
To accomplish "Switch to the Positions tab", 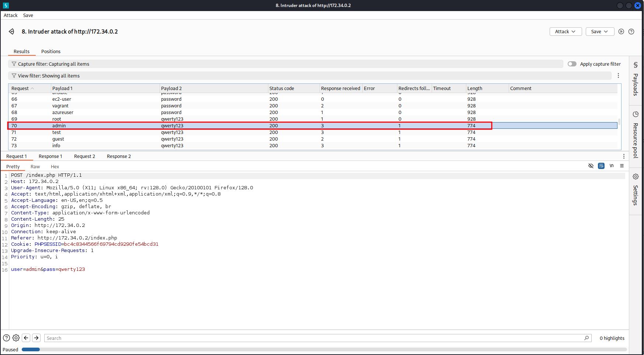I will coord(51,51).
